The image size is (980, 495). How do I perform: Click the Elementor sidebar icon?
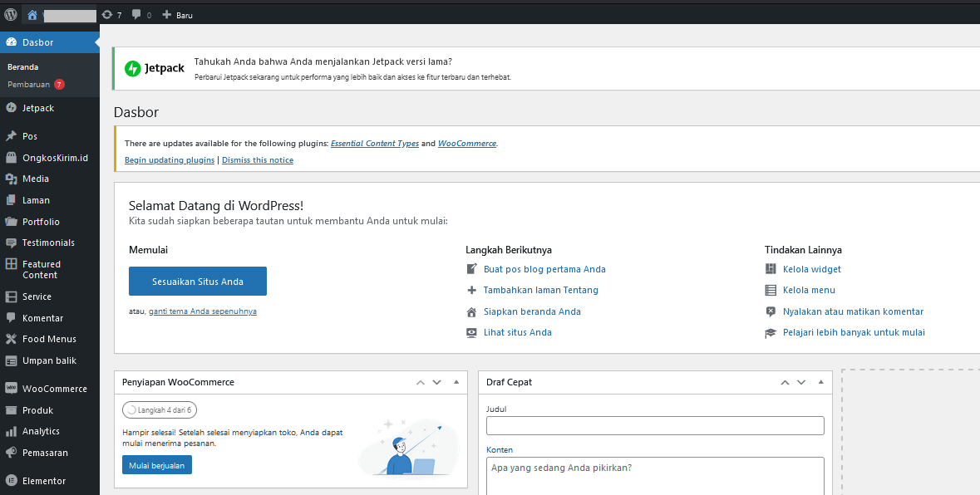(x=11, y=481)
